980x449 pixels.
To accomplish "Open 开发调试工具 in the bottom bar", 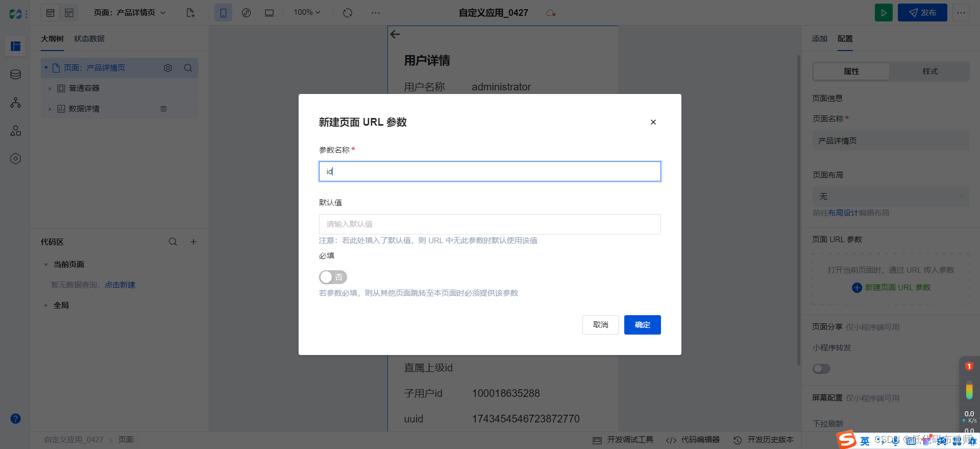I will click(x=623, y=440).
